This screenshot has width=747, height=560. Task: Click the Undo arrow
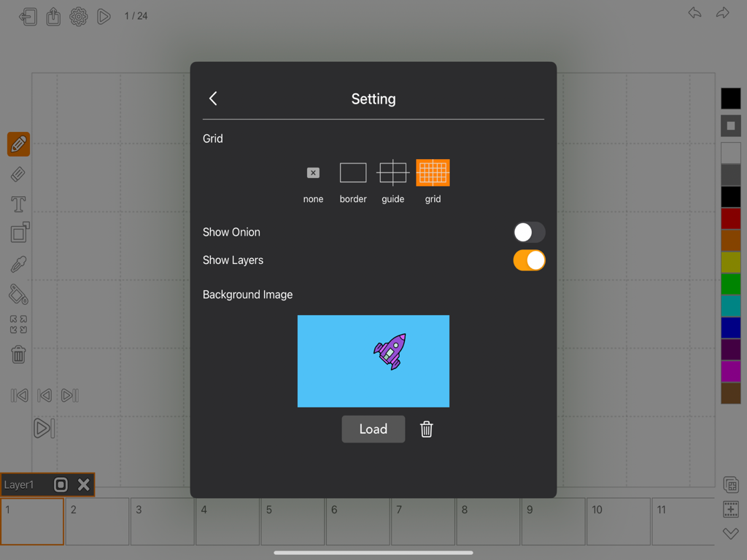point(694,12)
